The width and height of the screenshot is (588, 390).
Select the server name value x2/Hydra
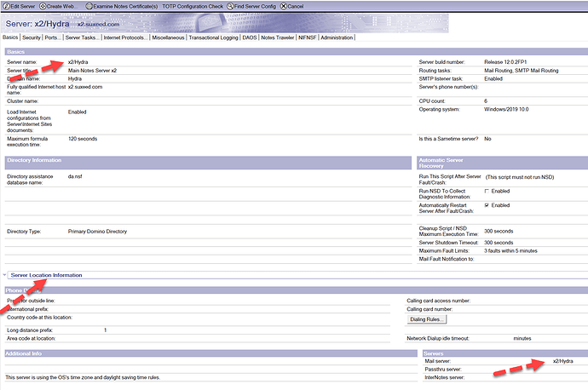pyautogui.click(x=78, y=62)
